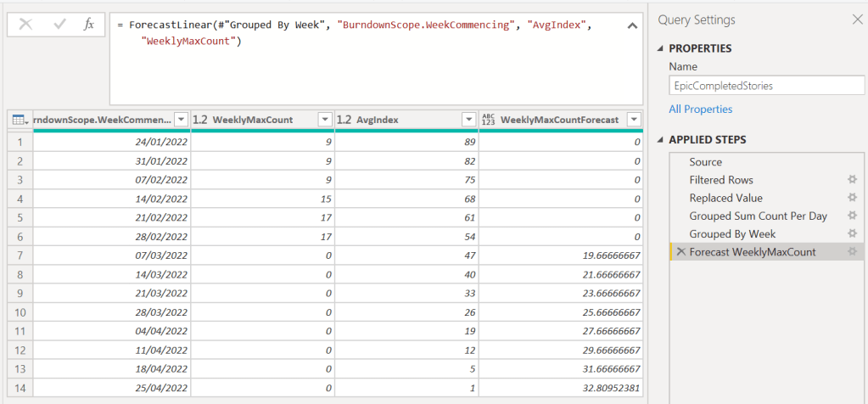Change data type icon of WeeklyMaxCountForecast column

click(489, 120)
